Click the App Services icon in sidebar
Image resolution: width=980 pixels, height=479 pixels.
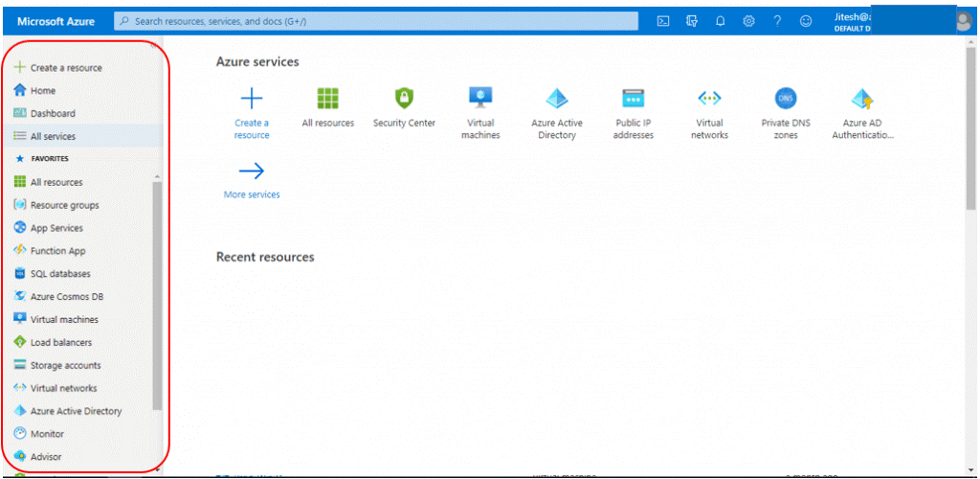point(20,228)
